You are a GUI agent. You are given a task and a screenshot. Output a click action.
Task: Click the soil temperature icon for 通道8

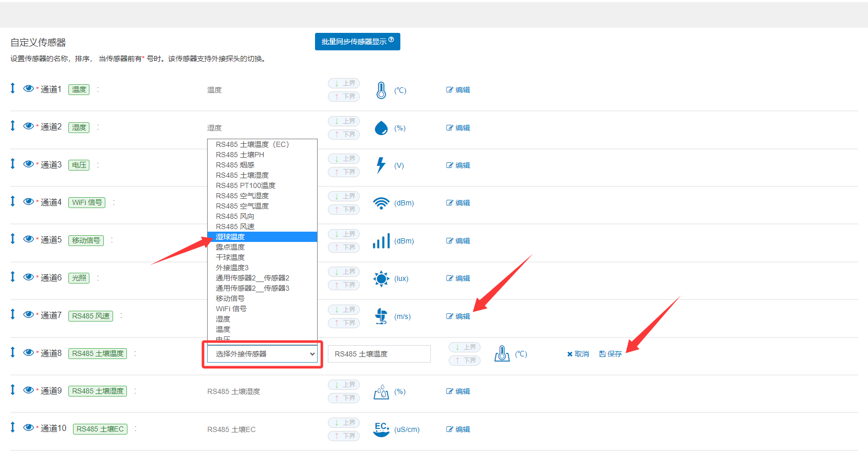[502, 354]
